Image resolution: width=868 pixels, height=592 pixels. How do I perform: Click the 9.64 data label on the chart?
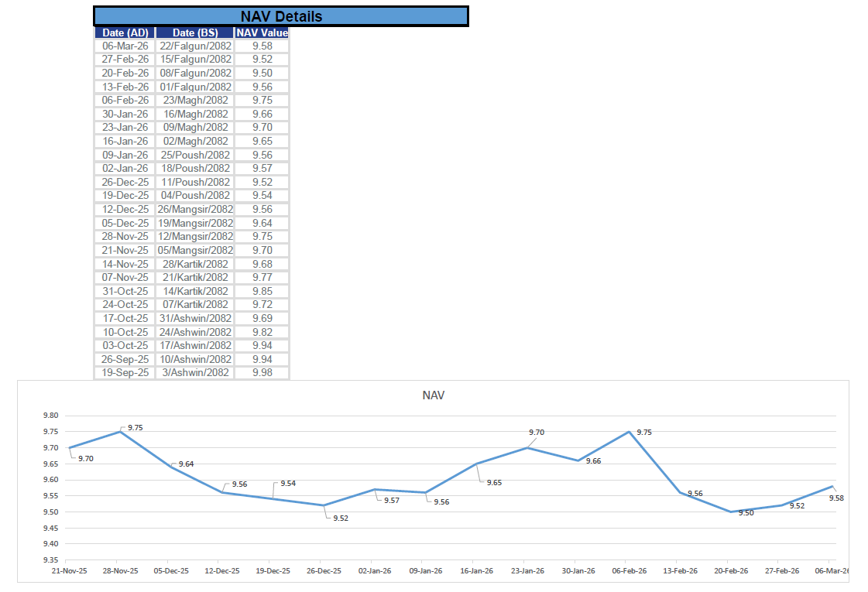click(186, 464)
